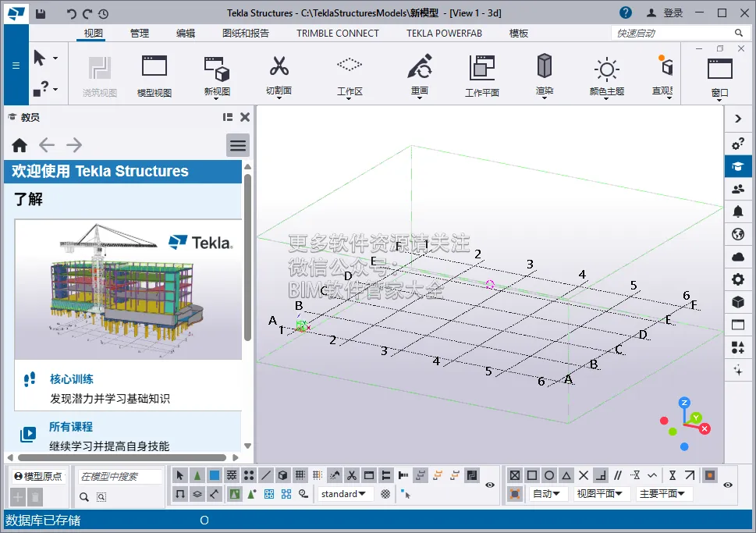Click the hamburger file menu icon
Screen dimensions: 756x533
coord(16,66)
